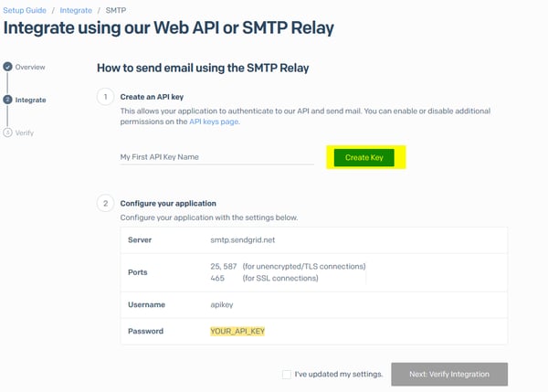Click Next: Verify Integration button

[449, 374]
